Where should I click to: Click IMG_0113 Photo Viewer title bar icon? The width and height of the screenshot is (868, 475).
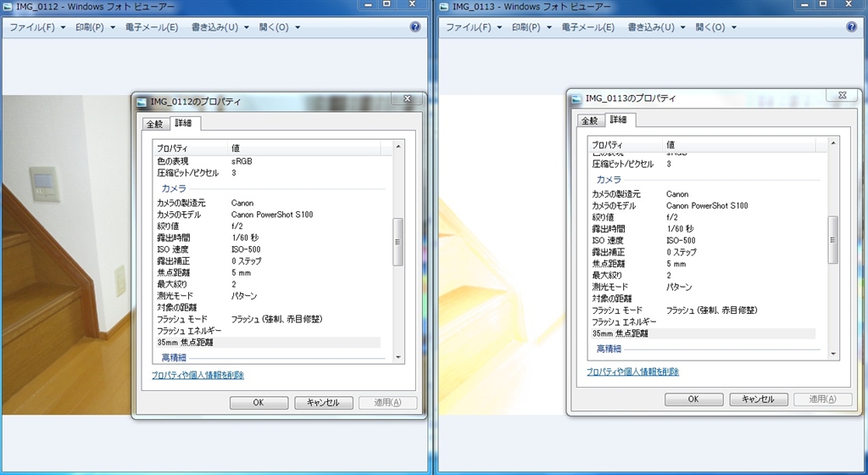coord(444,7)
